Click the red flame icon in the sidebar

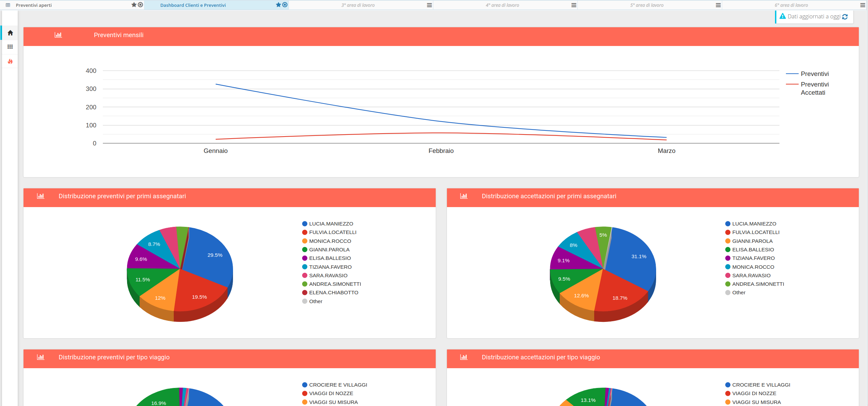tap(10, 61)
